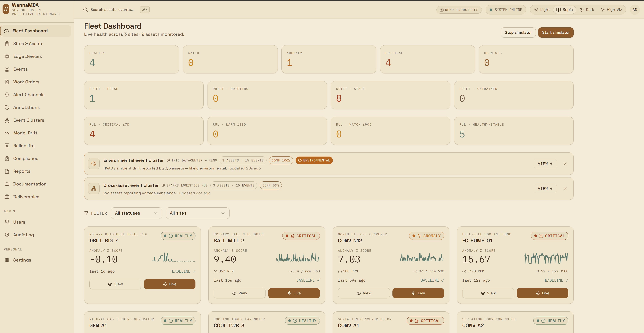Click the Deliverables briefcase icon
Image resolution: width=644 pixels, height=333 pixels.
click(7, 197)
